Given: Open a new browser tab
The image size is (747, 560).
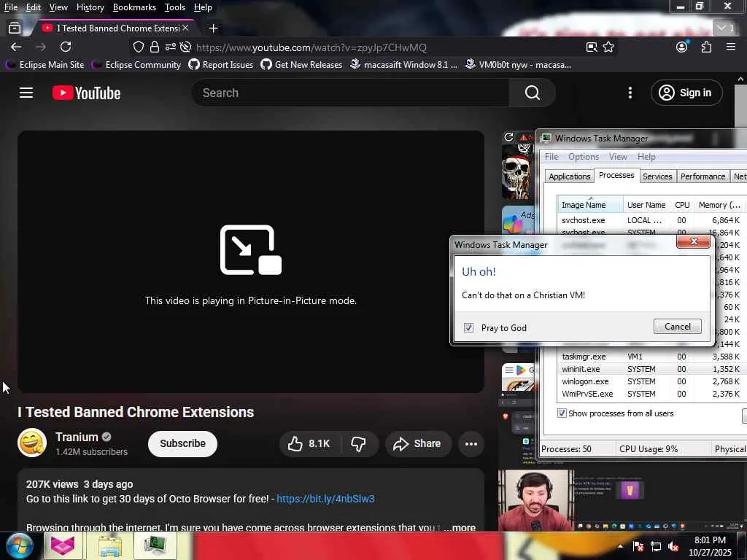Looking at the screenshot, I should pos(214,28).
